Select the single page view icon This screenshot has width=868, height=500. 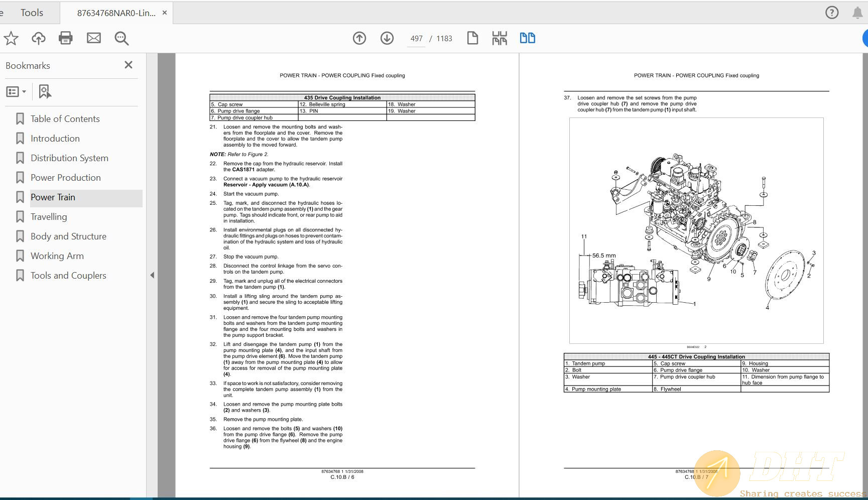[x=472, y=38]
